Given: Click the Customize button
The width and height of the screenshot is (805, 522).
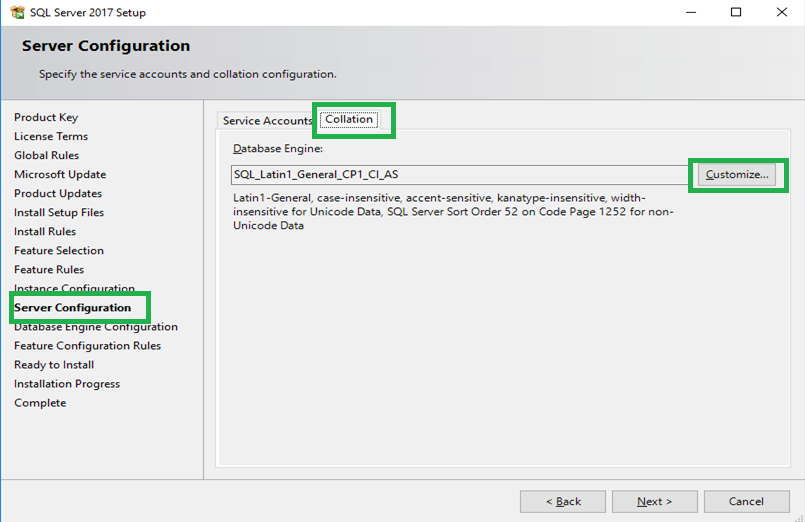Looking at the screenshot, I should pos(737,175).
